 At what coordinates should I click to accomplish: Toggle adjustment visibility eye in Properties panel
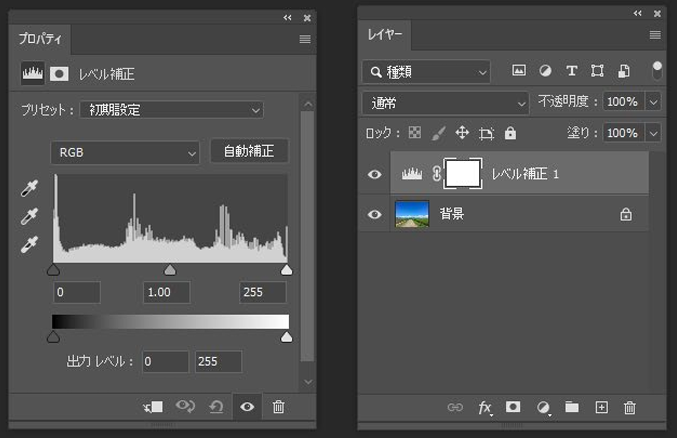click(246, 406)
